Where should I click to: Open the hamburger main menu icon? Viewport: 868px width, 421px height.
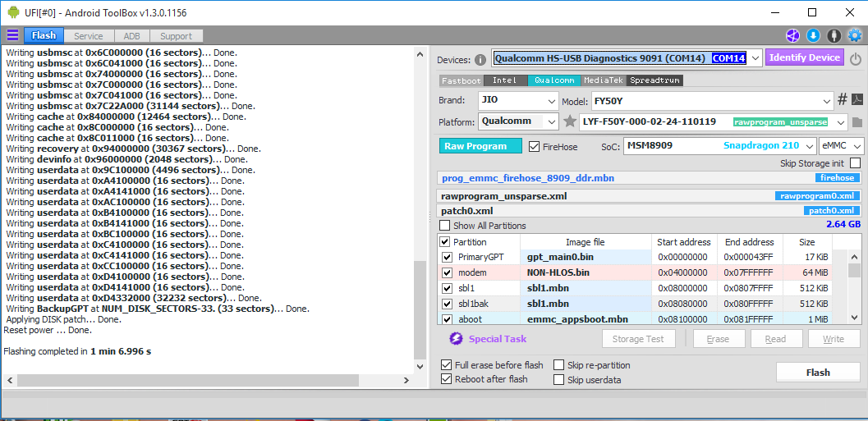(12, 36)
